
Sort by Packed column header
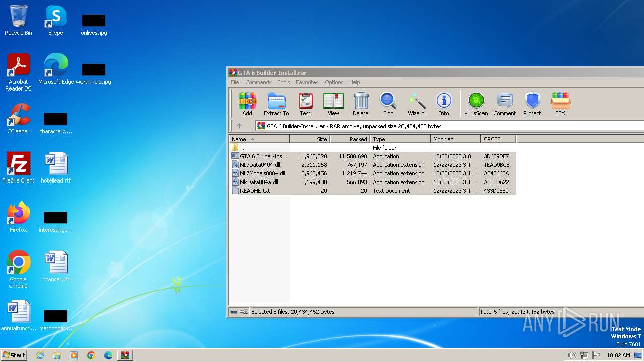click(x=350, y=139)
